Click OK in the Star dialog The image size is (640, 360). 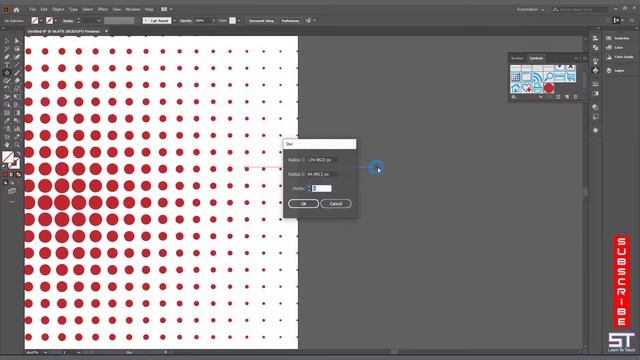[x=303, y=204]
